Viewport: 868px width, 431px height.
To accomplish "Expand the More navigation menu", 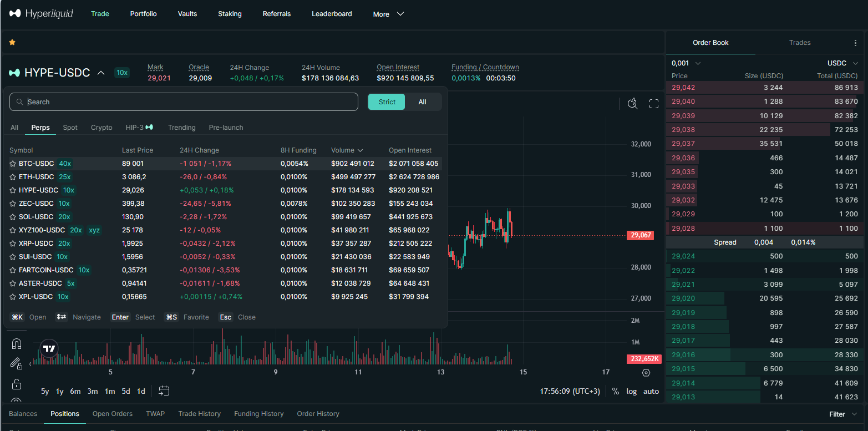I will [388, 14].
